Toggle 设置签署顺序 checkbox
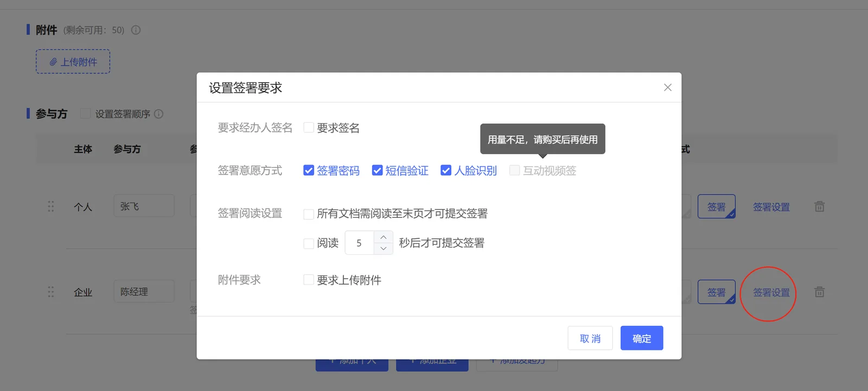This screenshot has width=868, height=391. point(85,113)
